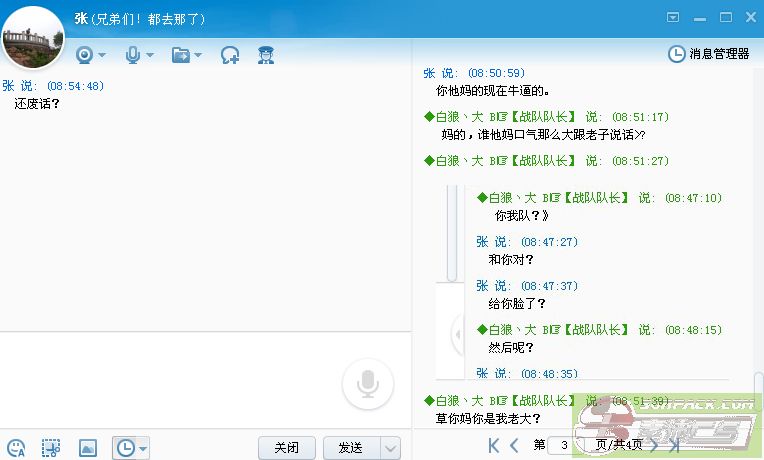
Task: Click the large round voice message microphone
Action: coord(367,383)
